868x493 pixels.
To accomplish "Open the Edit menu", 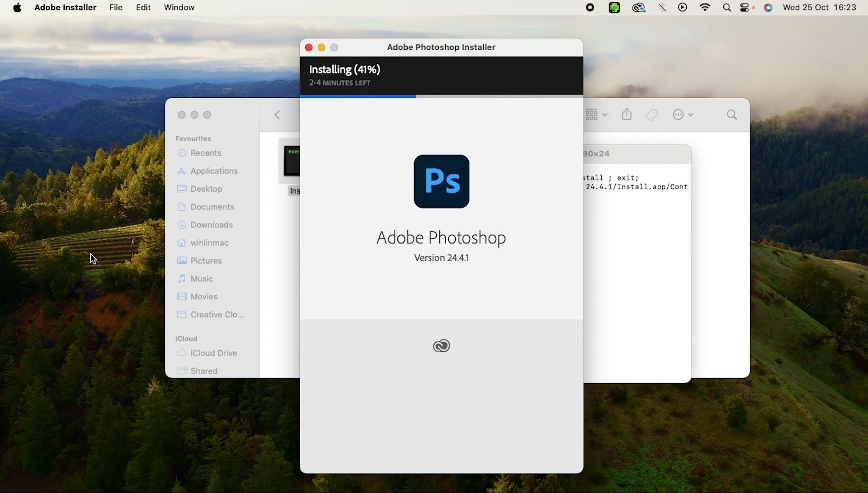I will click(143, 7).
